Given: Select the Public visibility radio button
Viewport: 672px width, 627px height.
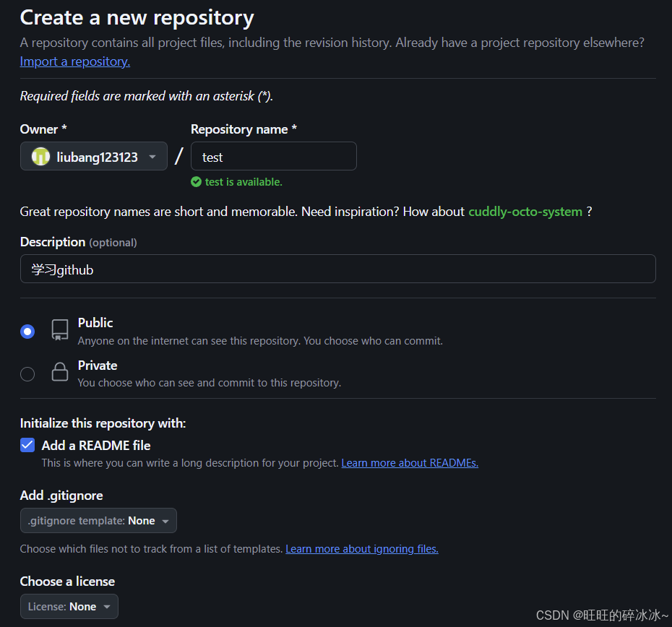Looking at the screenshot, I should [27, 332].
